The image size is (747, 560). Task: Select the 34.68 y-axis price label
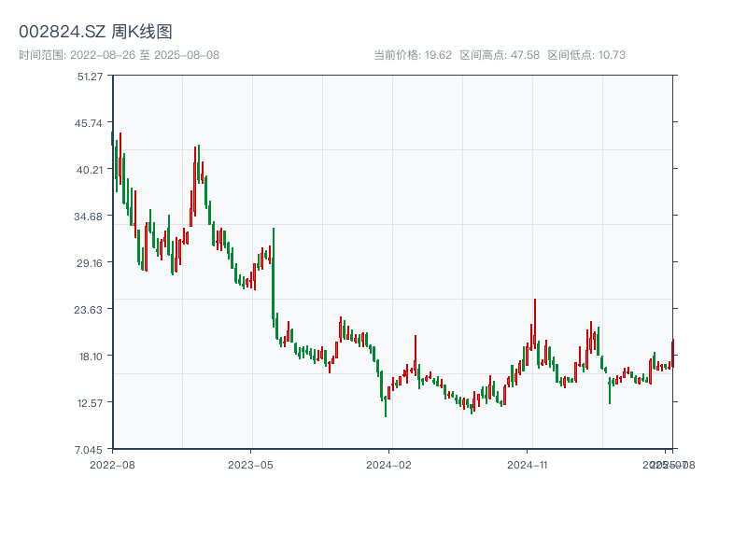pos(91,216)
